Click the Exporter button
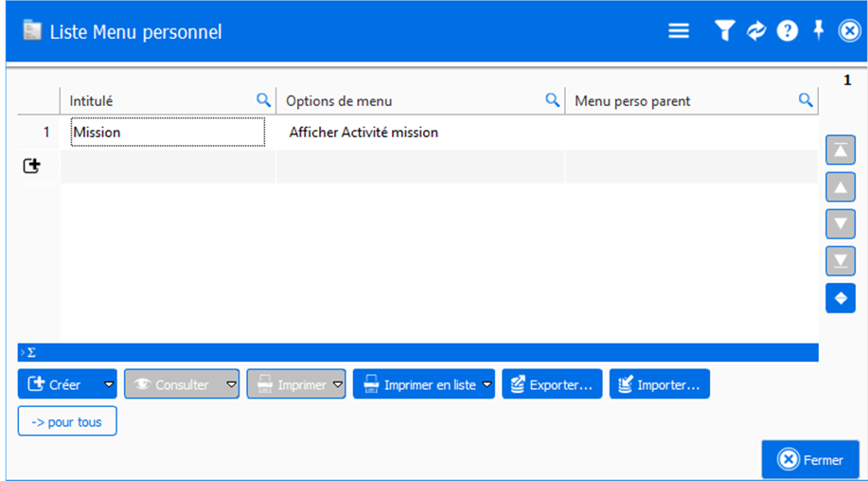Screen dimensions: 868x481 tap(552, 384)
